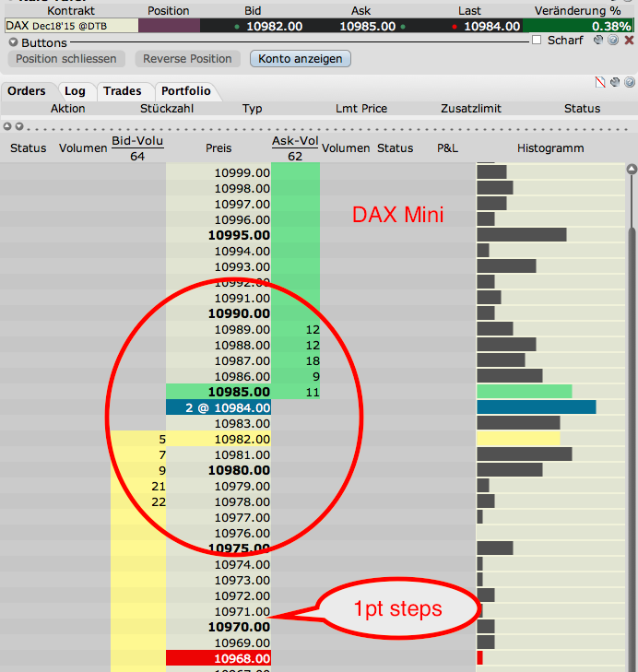
Task: Click book scrollbar up knob
Action: [632, 170]
